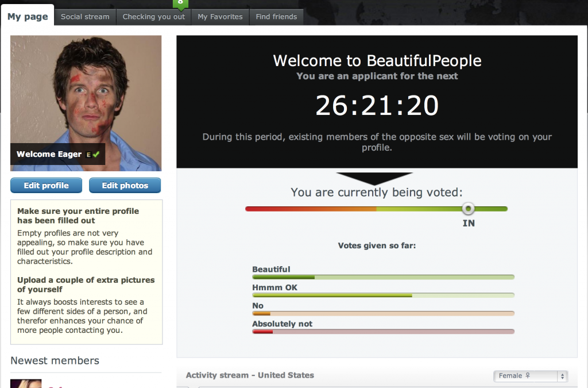The width and height of the screenshot is (588, 388).
Task: Click the Edit profile button
Action: click(46, 185)
